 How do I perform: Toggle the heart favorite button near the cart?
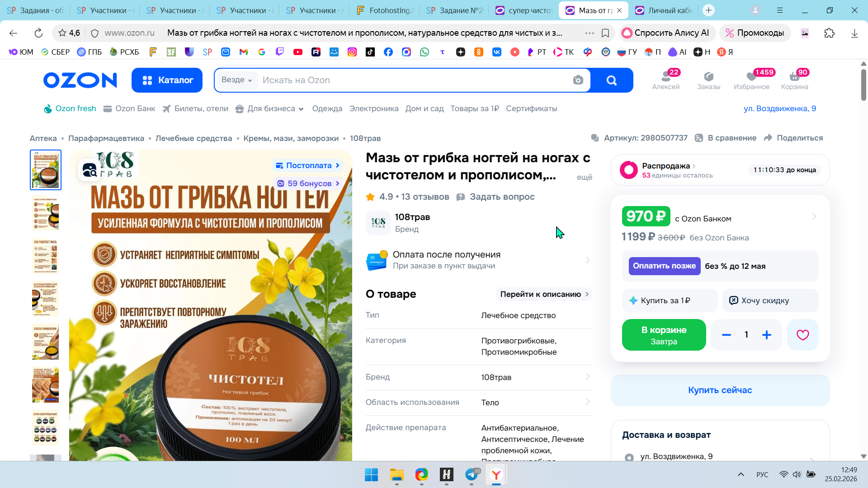point(802,335)
